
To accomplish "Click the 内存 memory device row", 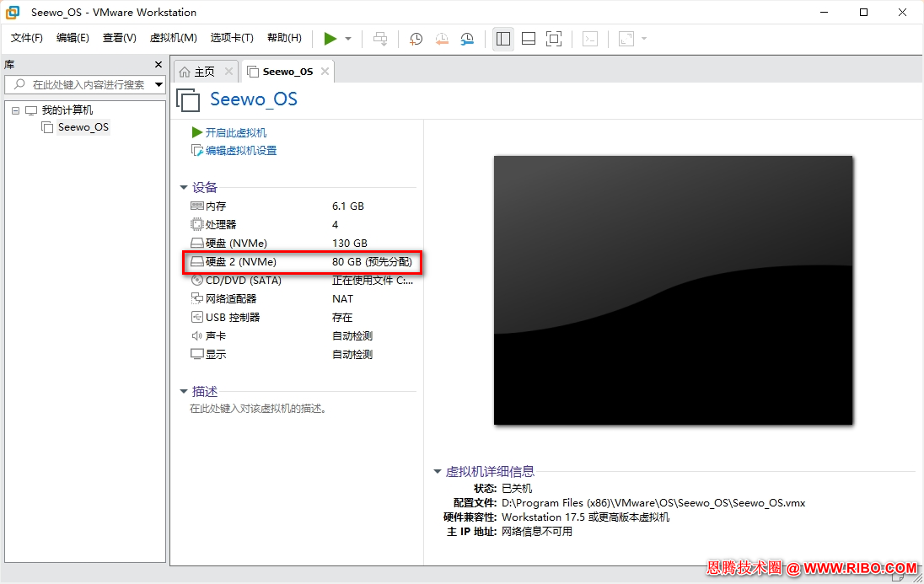I will (303, 206).
